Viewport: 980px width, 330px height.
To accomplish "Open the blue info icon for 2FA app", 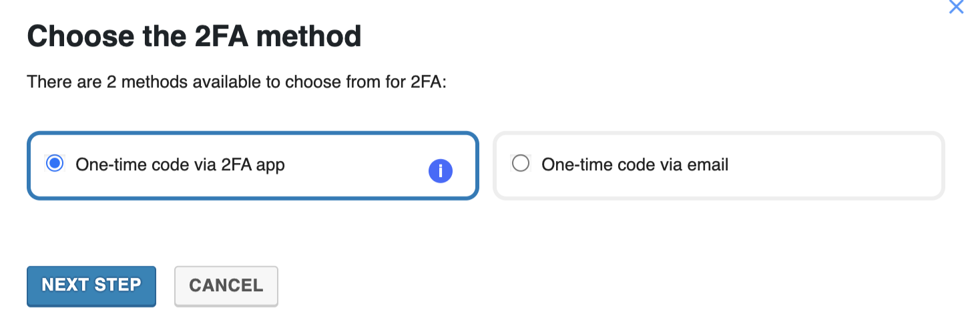I will pos(441,172).
